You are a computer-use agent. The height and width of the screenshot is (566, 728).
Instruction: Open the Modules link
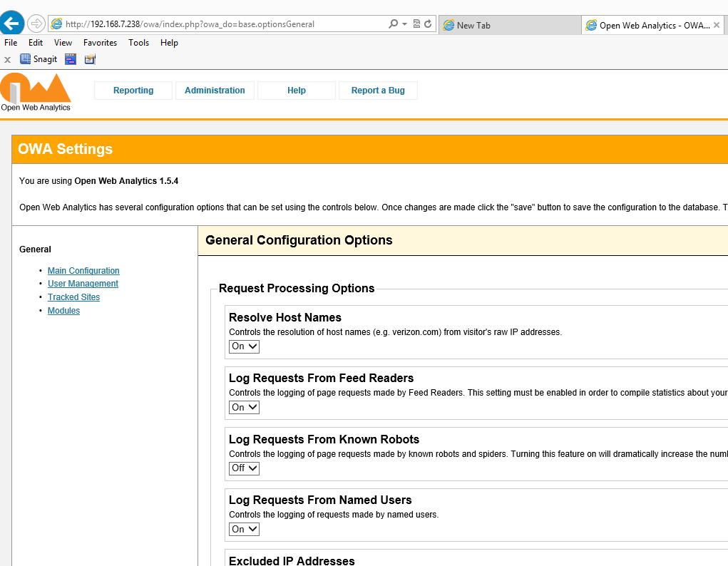coord(63,311)
